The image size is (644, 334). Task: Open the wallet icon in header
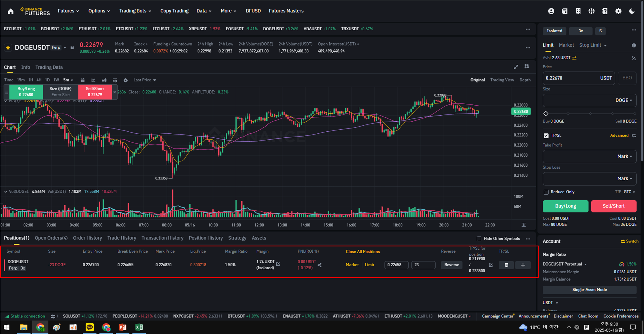[564, 11]
